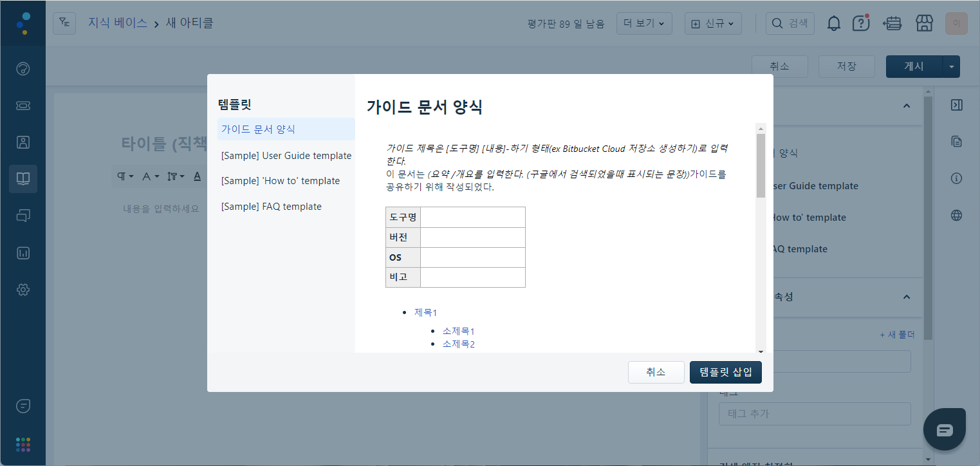Open the contacts icon in sidebar
980x466 pixels.
(x=23, y=142)
